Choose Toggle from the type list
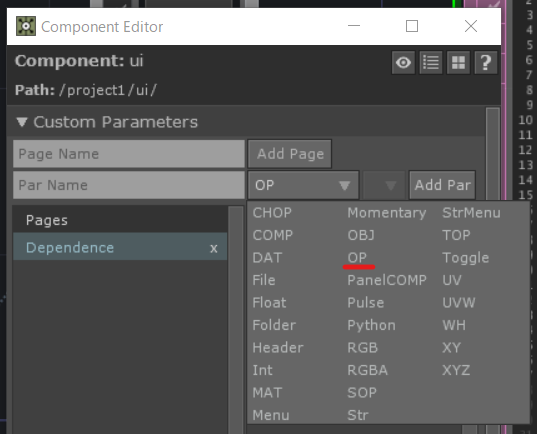This screenshot has height=434, width=537. 465,258
